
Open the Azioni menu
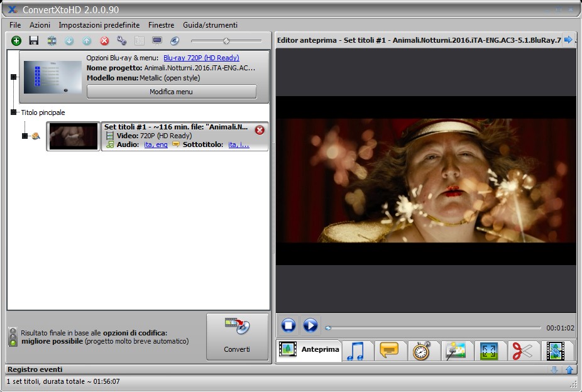[x=40, y=25]
